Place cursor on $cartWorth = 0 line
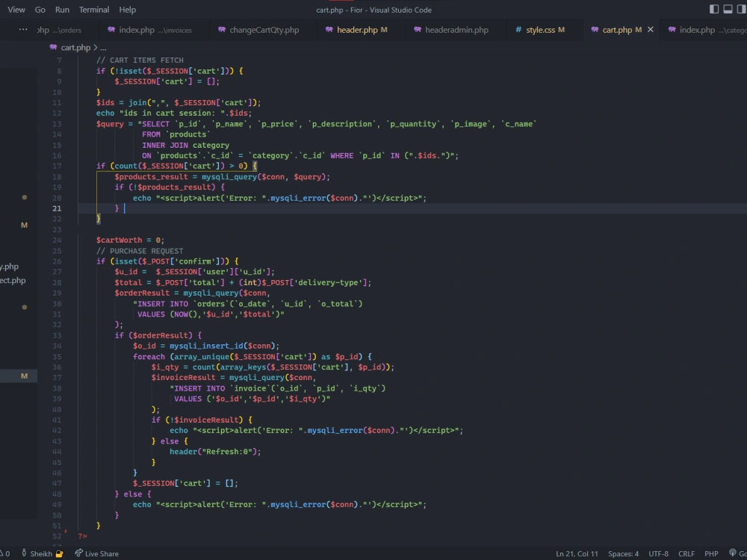Screen dimensions: 747x560 click(x=130, y=240)
